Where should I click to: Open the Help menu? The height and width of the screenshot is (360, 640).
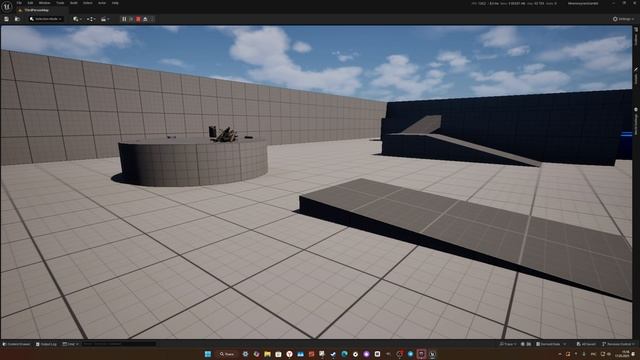(x=115, y=3)
